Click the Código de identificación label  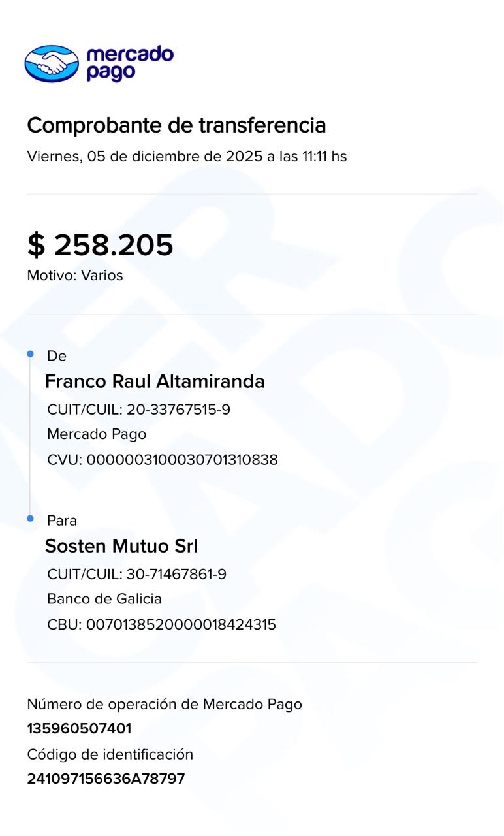pos(110,754)
